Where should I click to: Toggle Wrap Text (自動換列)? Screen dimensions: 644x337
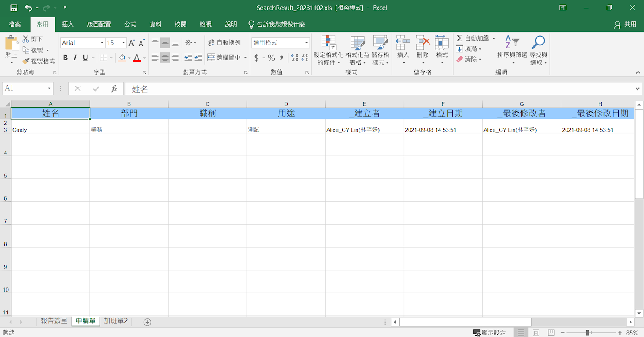click(x=225, y=43)
